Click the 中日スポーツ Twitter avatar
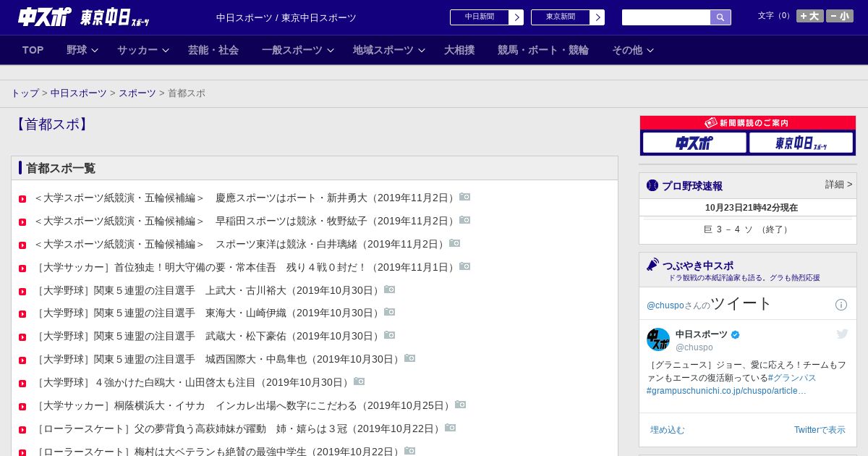Image resolution: width=868 pixels, height=456 pixels. [x=658, y=339]
